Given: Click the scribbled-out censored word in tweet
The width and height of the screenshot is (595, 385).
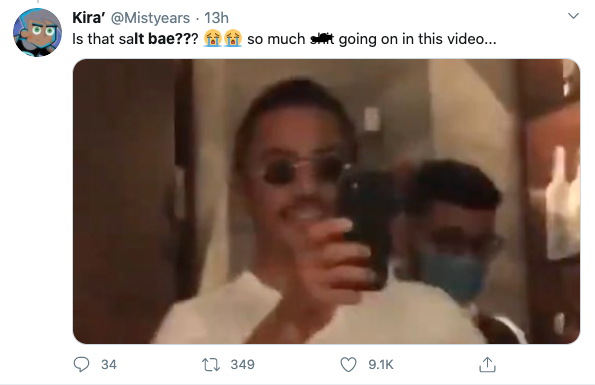Looking at the screenshot, I should (322, 39).
